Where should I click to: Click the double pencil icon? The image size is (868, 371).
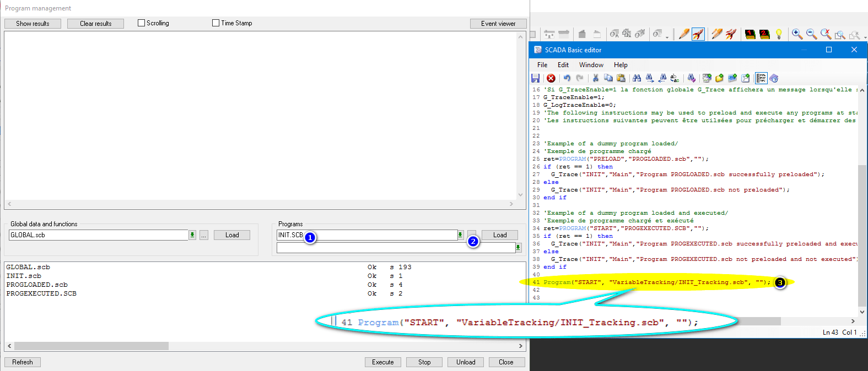(x=717, y=34)
